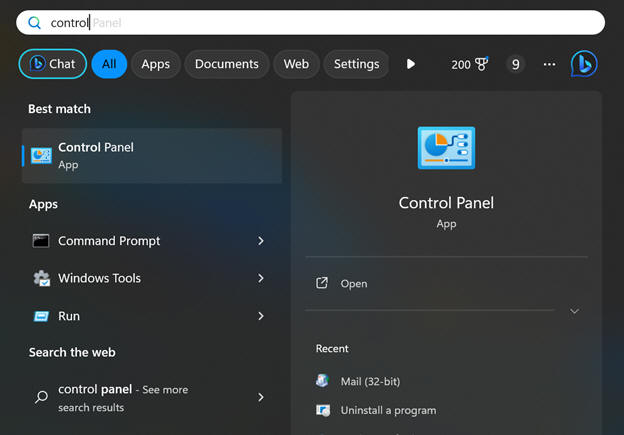The height and width of the screenshot is (435, 624).
Task: Click the Open external-link icon
Action: [x=322, y=283]
